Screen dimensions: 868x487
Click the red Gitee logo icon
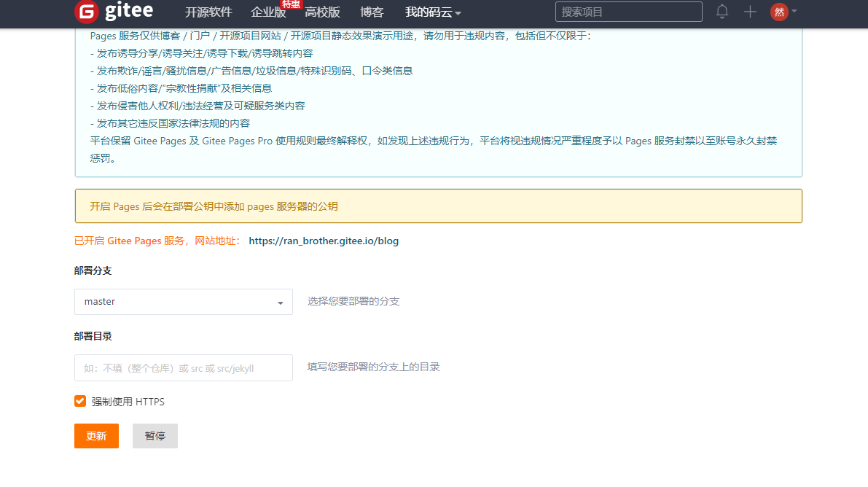tap(86, 12)
